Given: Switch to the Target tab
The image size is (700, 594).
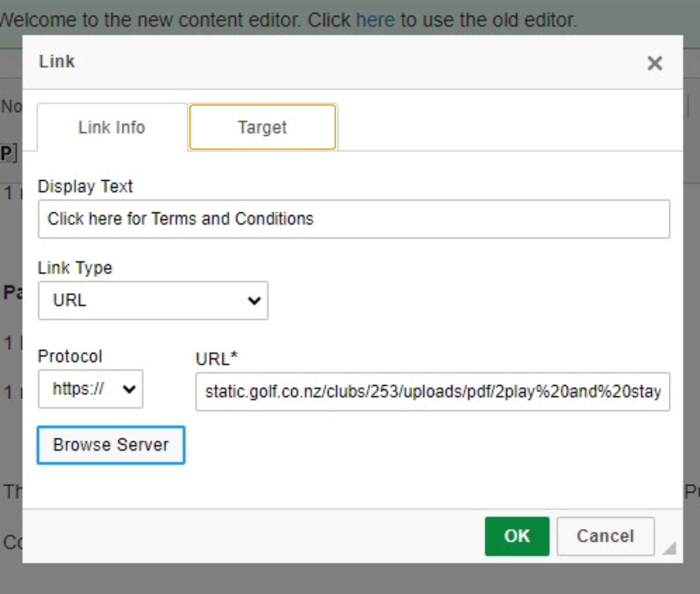Looking at the screenshot, I should coord(262,127).
